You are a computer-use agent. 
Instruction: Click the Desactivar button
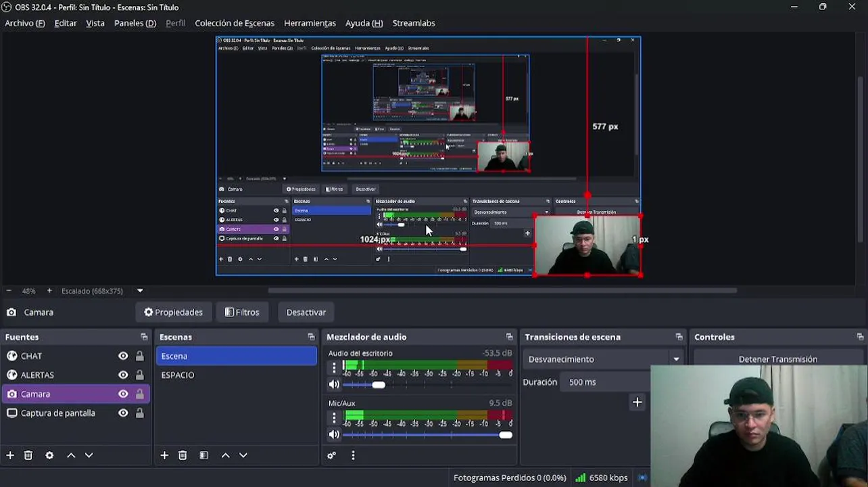pyautogui.click(x=306, y=312)
